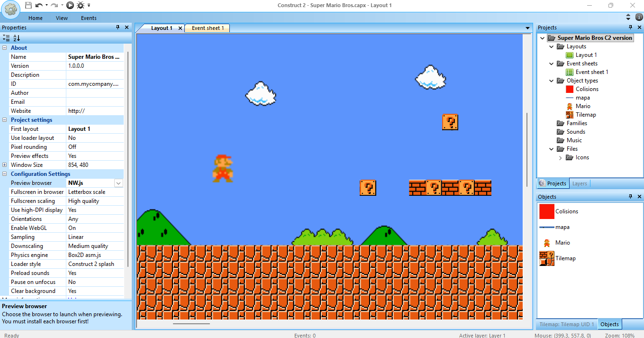Click the Save floppy disk icon
Image resolution: width=644 pixels, height=338 pixels.
point(28,5)
